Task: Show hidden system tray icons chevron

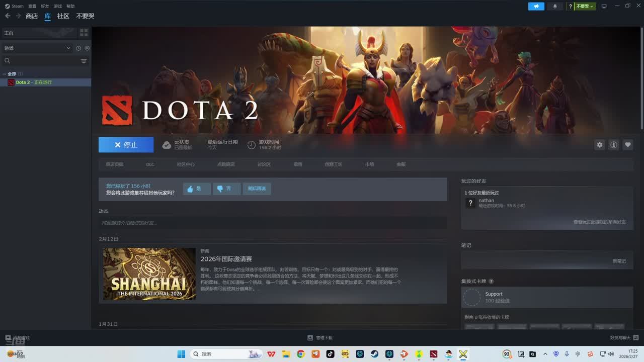Action: click(545, 354)
